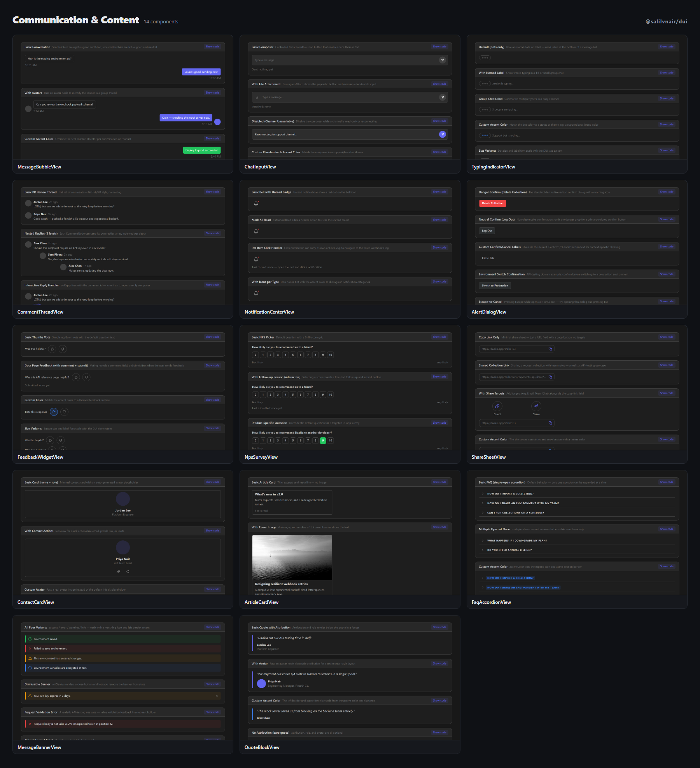This screenshot has height=768, width=700.
Task: Click the send button beside 'Reconnecting to support channel...'
Action: (x=442, y=134)
